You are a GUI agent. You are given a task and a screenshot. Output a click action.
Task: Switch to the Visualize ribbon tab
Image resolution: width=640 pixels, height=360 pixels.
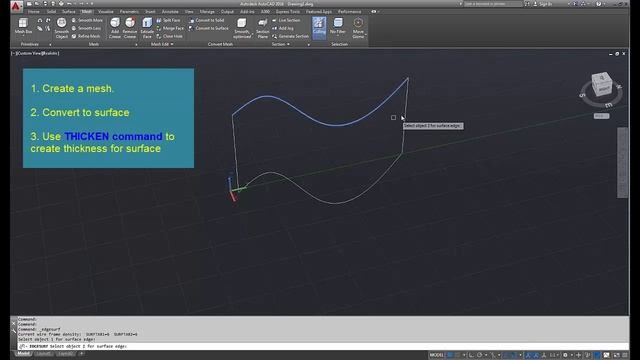106,11
